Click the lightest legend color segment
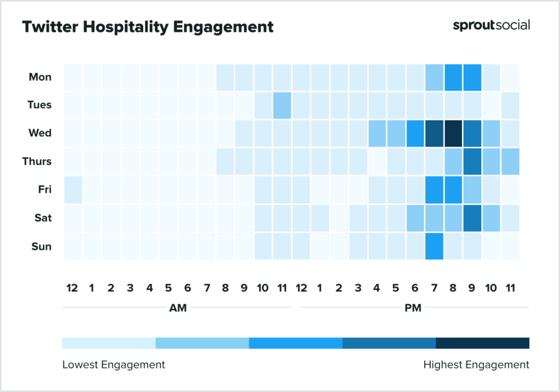The height and width of the screenshot is (392, 560). [x=109, y=343]
